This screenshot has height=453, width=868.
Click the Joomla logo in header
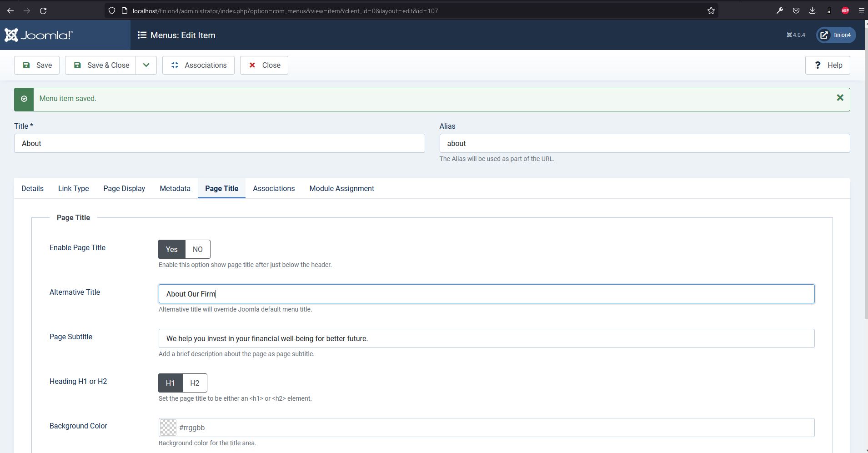click(39, 35)
